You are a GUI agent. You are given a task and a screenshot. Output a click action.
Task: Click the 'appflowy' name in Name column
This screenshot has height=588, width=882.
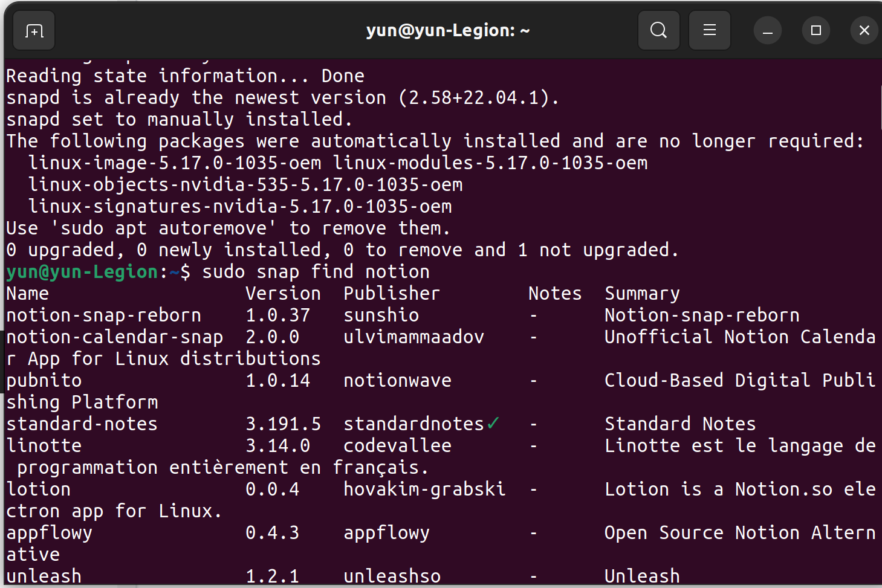pos(50,533)
